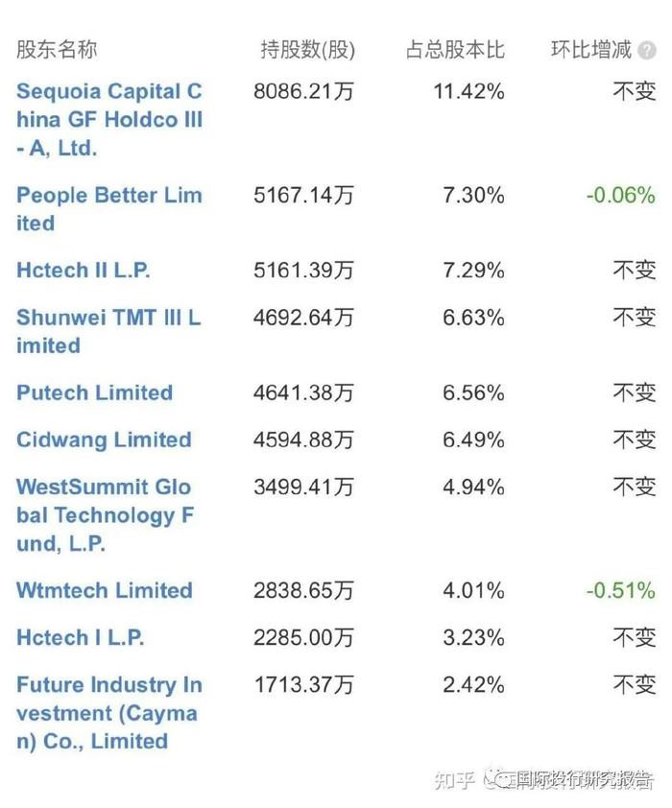Open Sequoia Capital China GF Holdco shareholder link
Viewport: 672px width, 808px height.
tap(109, 120)
